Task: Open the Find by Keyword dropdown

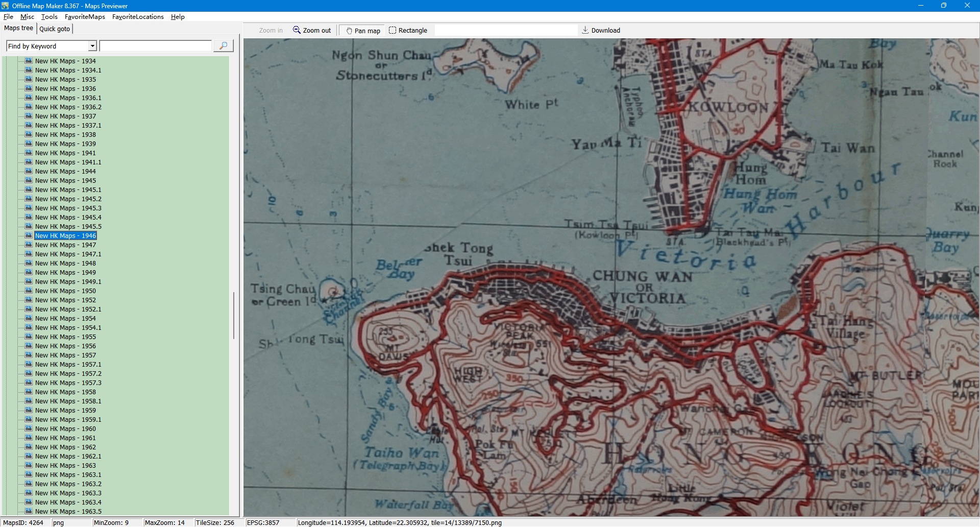Action: tap(92, 46)
